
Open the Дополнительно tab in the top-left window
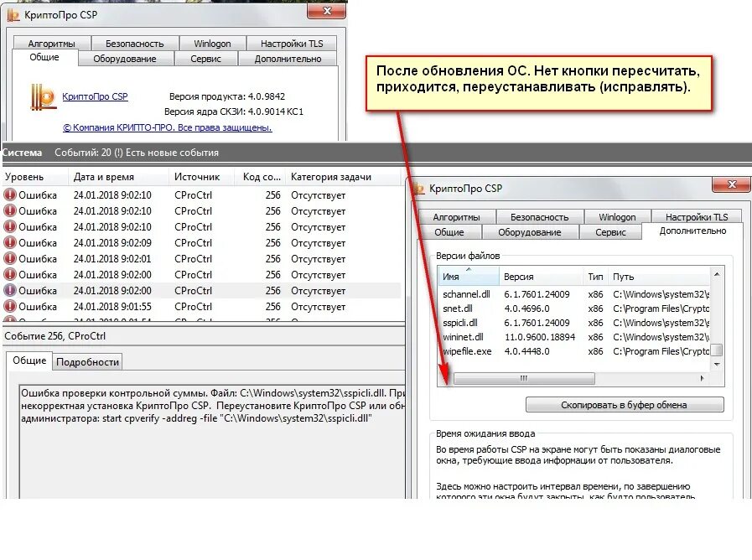(288, 59)
